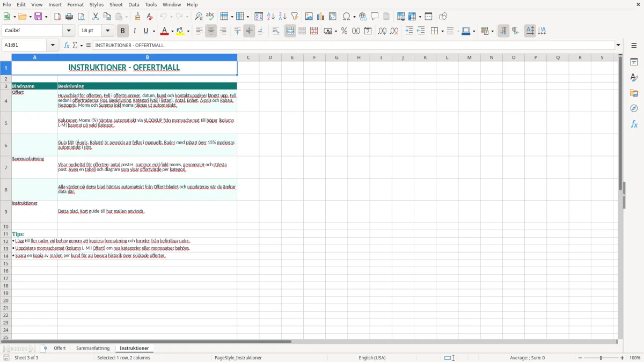644x362 pixels.
Task: Toggle center horizontally alignment
Action: pyautogui.click(x=211, y=31)
